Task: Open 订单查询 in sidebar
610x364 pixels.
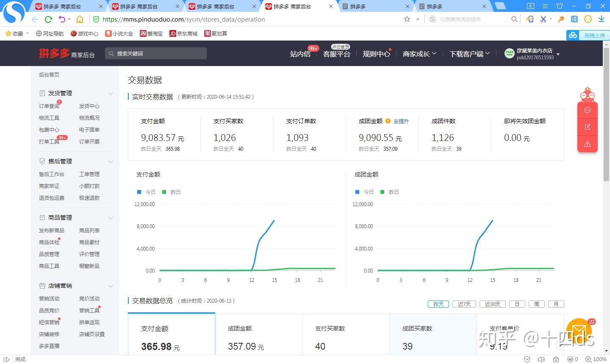Action: [x=49, y=106]
